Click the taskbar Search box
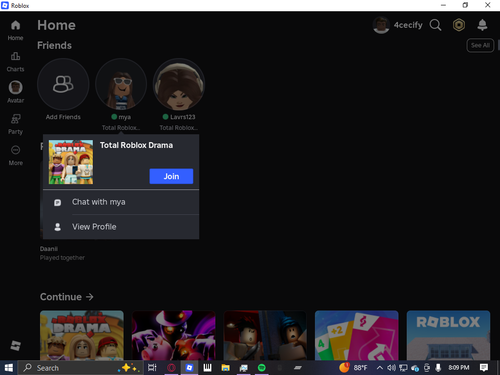 click(x=80, y=368)
